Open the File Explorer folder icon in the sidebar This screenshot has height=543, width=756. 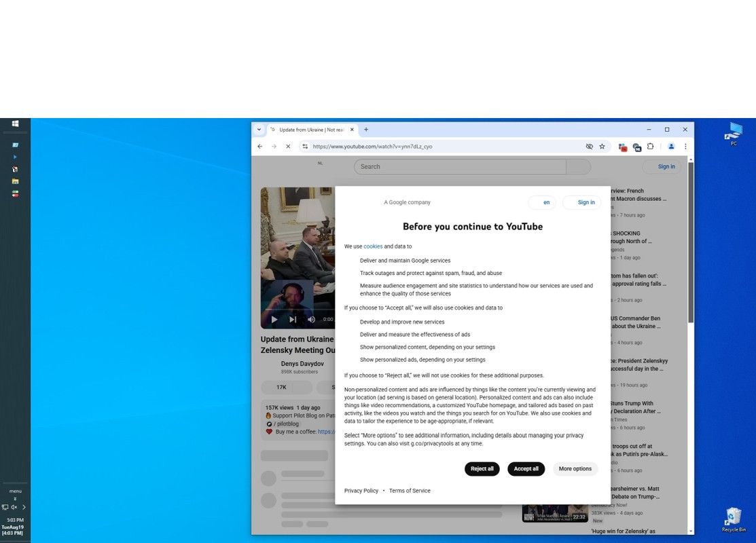15,181
